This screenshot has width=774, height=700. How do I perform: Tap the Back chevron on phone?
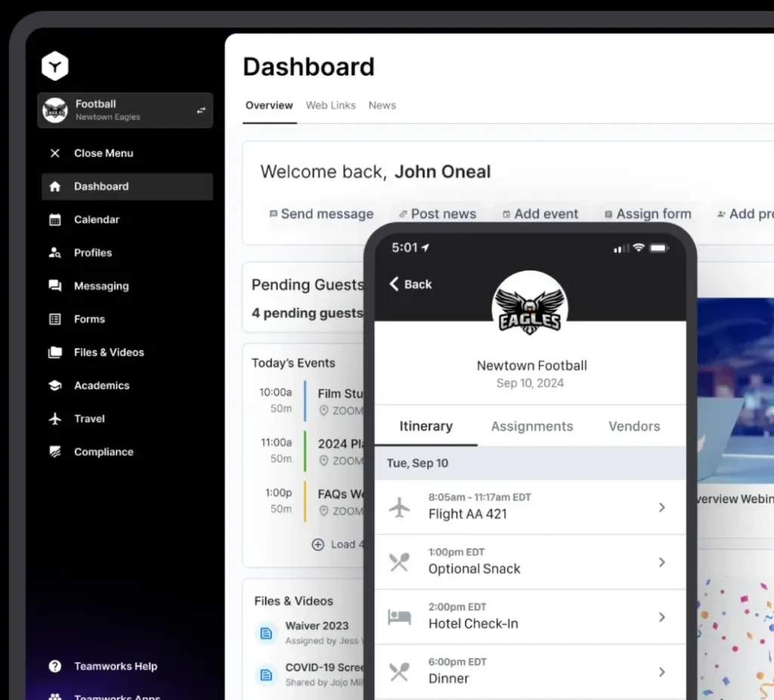(x=394, y=283)
